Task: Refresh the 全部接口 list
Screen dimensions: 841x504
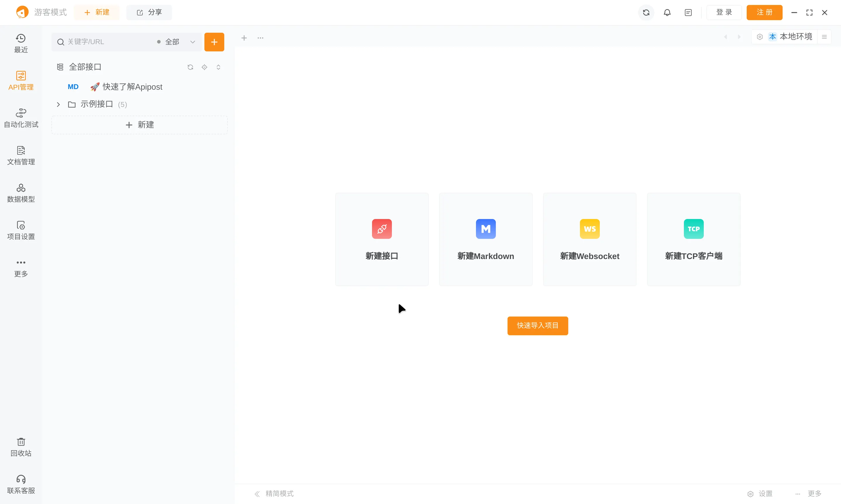Action: pos(190,67)
